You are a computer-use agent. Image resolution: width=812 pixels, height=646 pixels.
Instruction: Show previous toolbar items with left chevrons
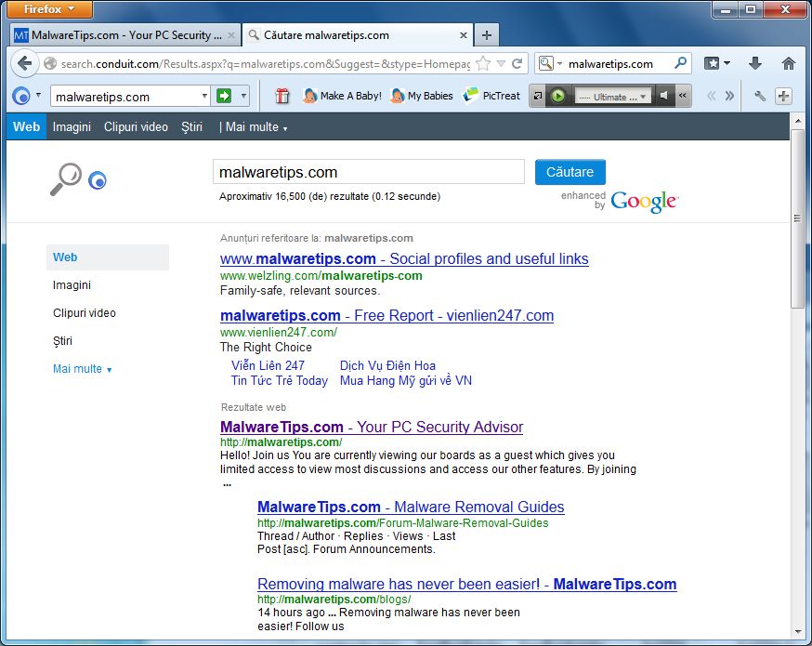pyautogui.click(x=712, y=96)
